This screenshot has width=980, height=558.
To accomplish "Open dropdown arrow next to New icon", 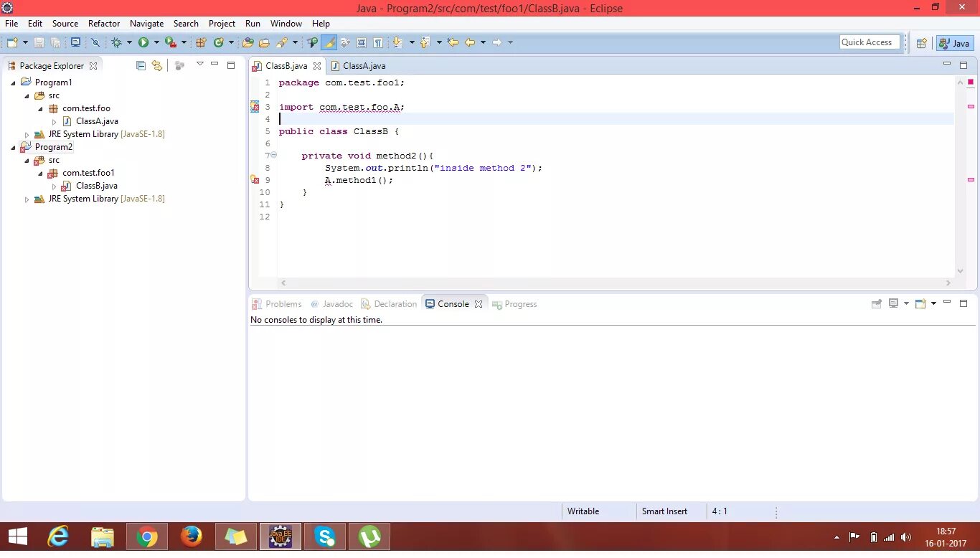I will (25, 43).
